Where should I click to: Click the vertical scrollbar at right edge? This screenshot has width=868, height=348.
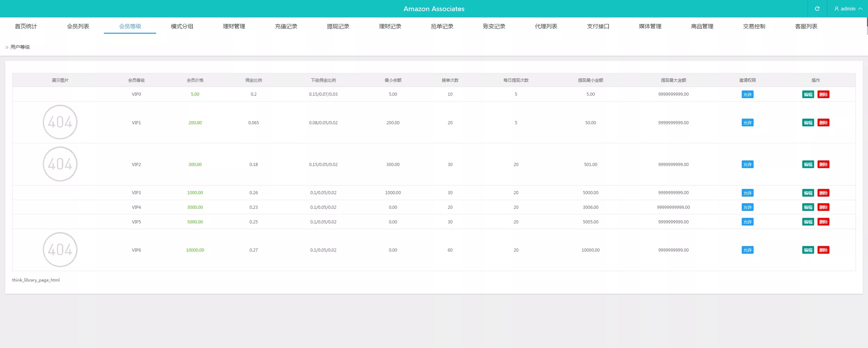click(x=867, y=26)
